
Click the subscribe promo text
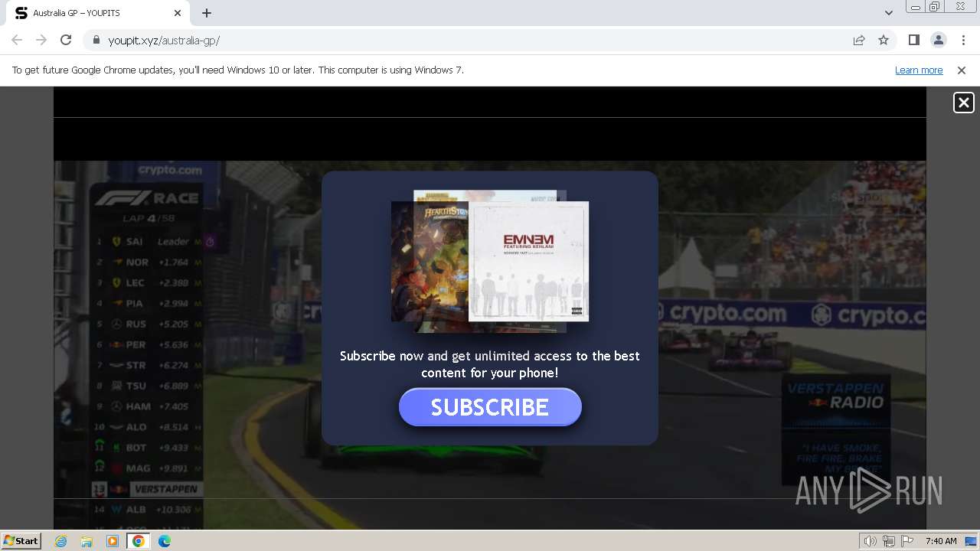(490, 364)
